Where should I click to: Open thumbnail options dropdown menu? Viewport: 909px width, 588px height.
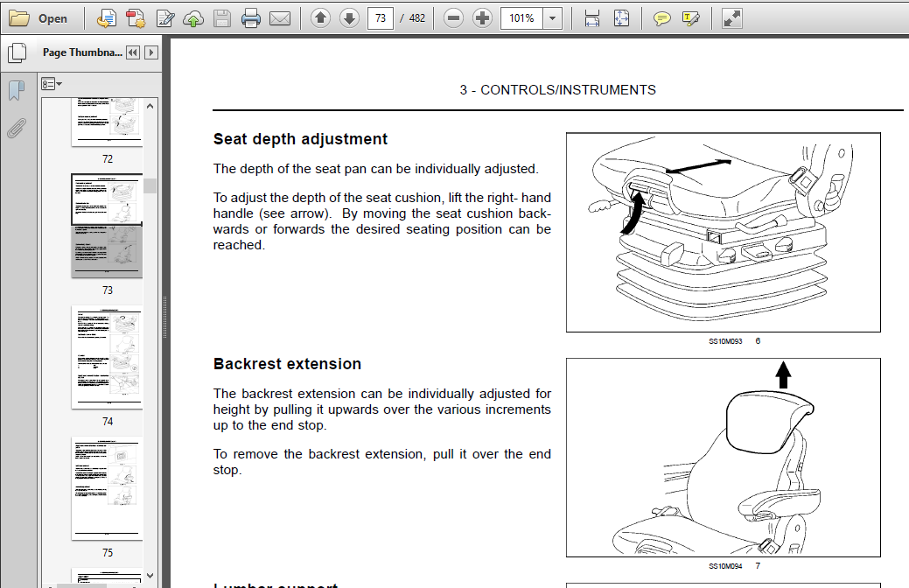(x=52, y=84)
